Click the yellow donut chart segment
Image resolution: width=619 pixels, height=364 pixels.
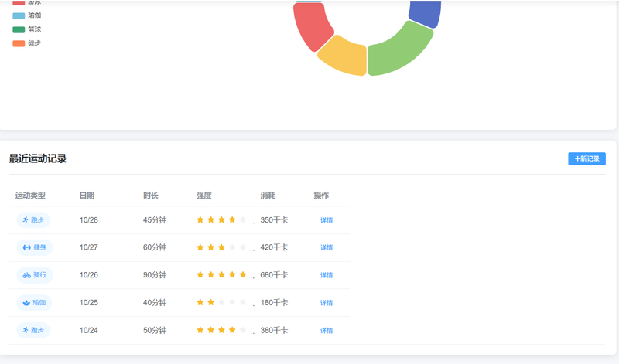pos(345,57)
